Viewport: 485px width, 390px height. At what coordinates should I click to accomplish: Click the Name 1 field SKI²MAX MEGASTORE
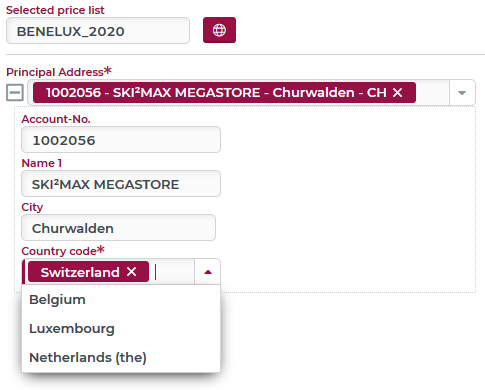pos(121,184)
